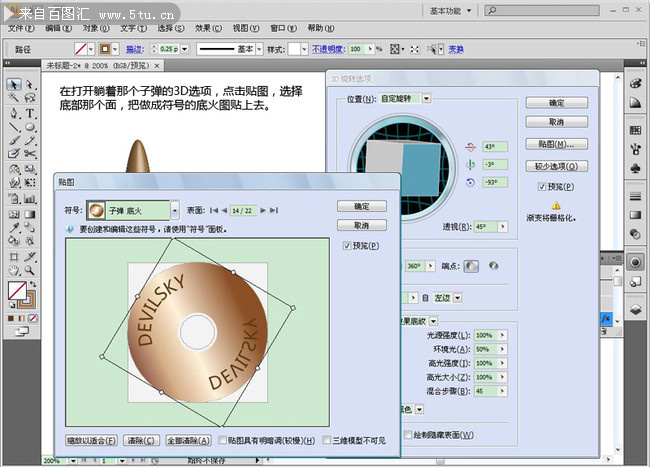Toggle 预览 checkbox in 贴图 dialog
Viewport: 650px width, 467px height.
[347, 245]
